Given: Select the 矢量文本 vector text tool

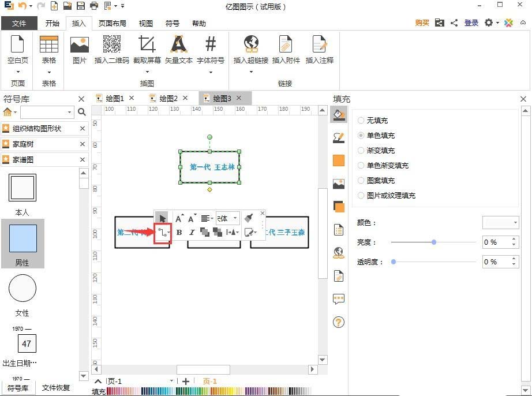Looking at the screenshot, I should point(179,52).
